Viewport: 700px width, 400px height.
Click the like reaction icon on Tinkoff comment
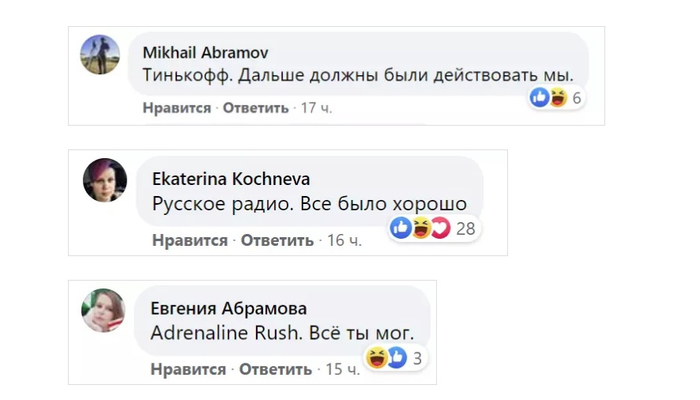point(540,97)
